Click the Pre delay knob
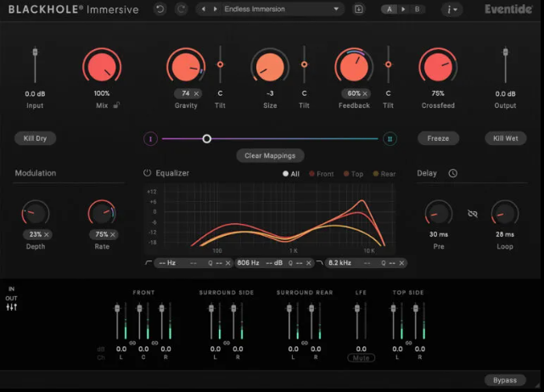The image size is (544, 392). click(439, 213)
